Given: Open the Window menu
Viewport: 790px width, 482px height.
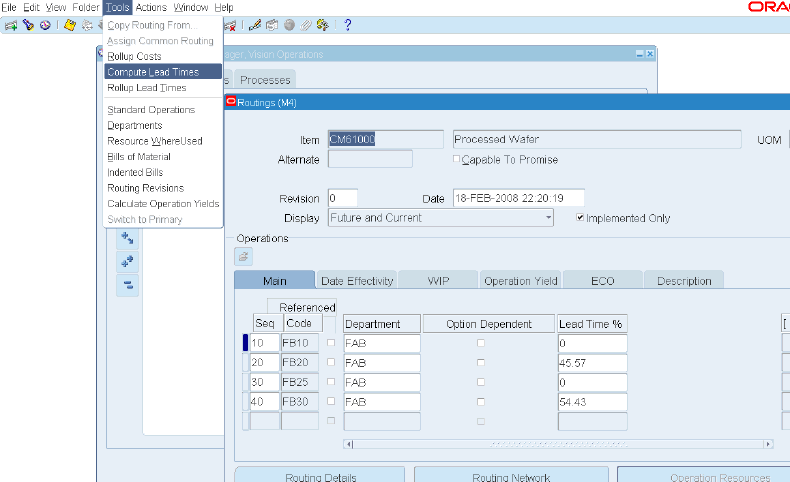Looking at the screenshot, I should 191,8.
